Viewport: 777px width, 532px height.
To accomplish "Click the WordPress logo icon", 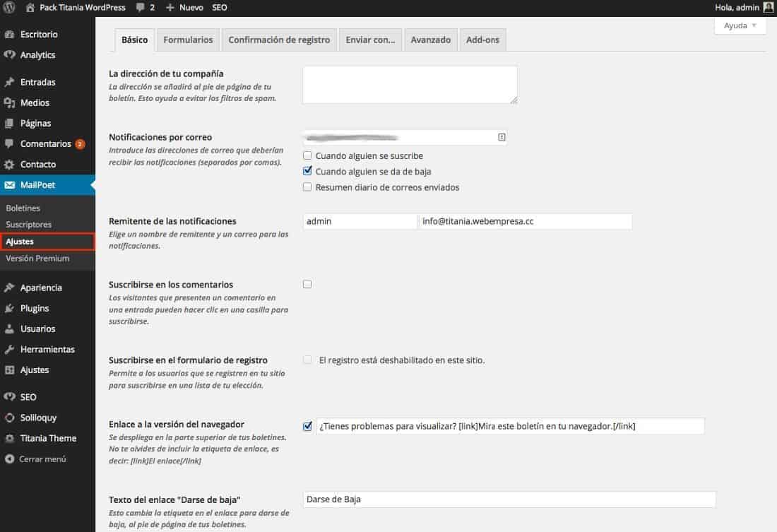I will point(9,8).
